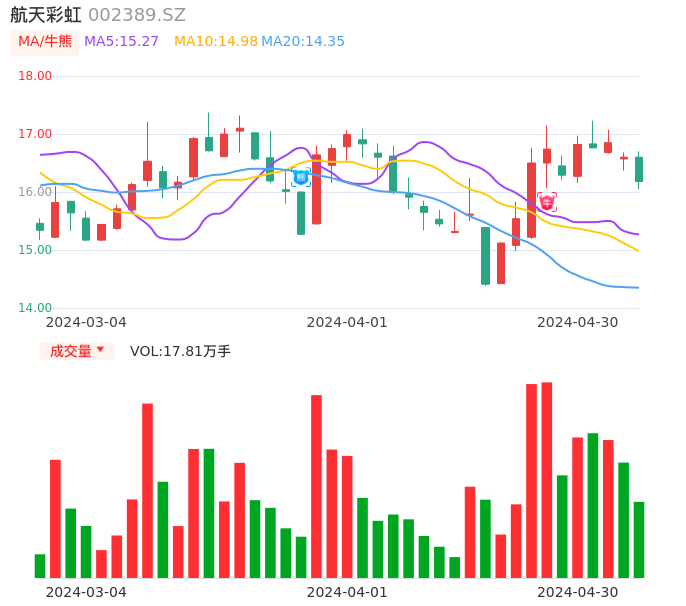Toggle the MA20 blue line legend

pyautogui.click(x=303, y=42)
